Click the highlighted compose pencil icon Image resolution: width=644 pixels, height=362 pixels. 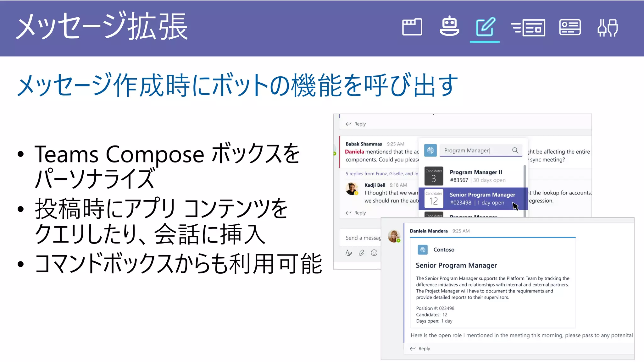point(485,27)
